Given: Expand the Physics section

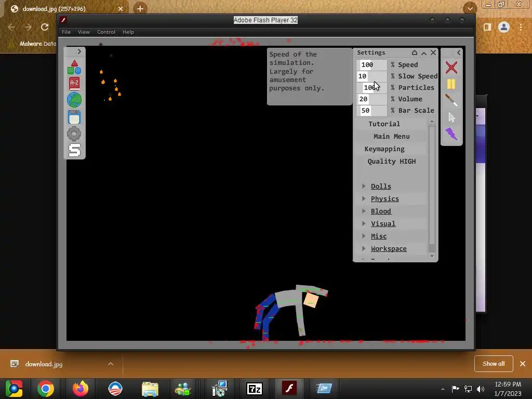Looking at the screenshot, I should coord(385,199).
